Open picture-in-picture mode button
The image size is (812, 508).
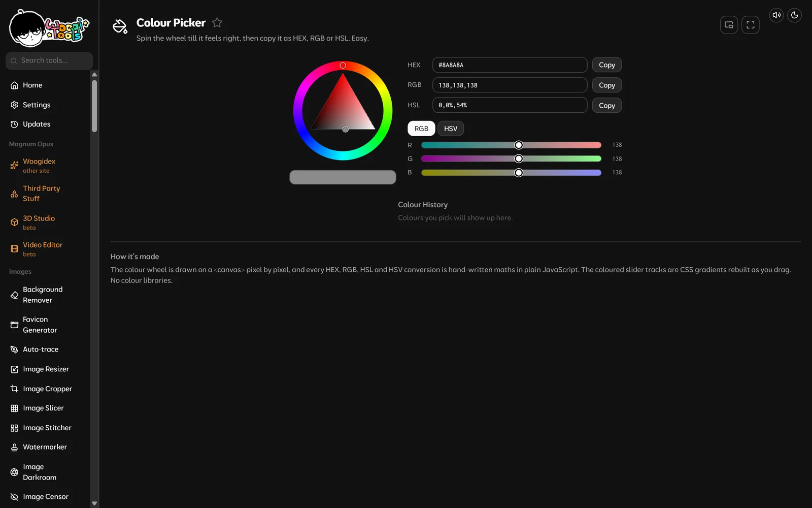pyautogui.click(x=729, y=25)
